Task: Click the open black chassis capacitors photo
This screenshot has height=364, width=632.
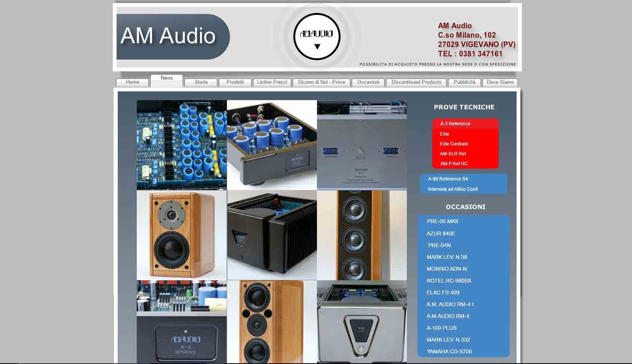Action: [272, 145]
